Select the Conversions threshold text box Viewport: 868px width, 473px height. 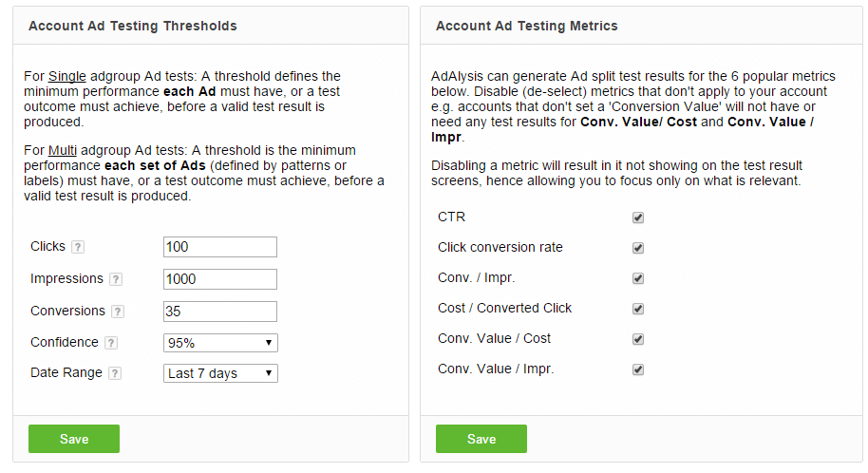point(220,312)
